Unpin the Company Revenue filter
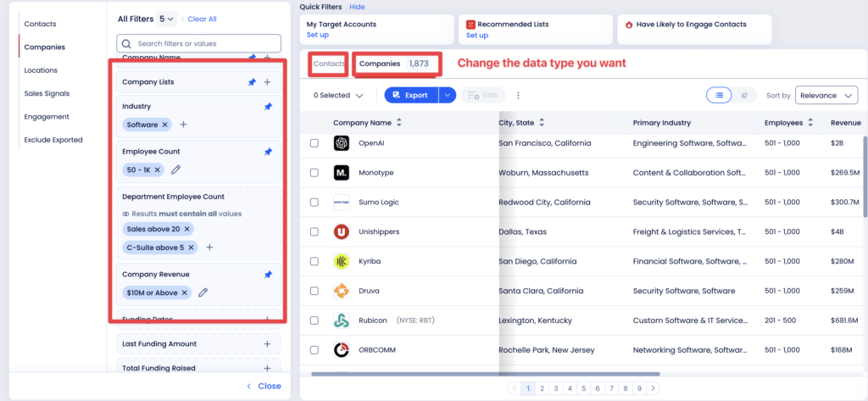 click(268, 275)
